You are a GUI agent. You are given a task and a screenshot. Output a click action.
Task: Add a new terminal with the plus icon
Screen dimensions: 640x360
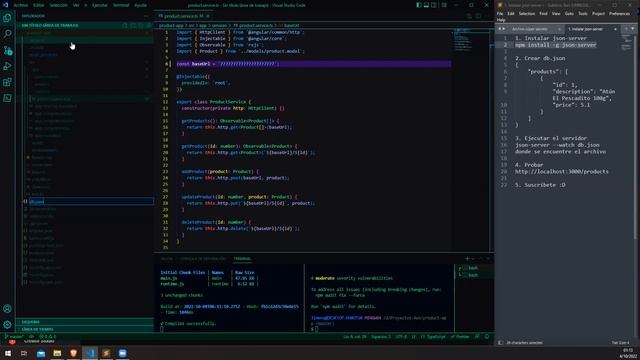[x=467, y=259]
